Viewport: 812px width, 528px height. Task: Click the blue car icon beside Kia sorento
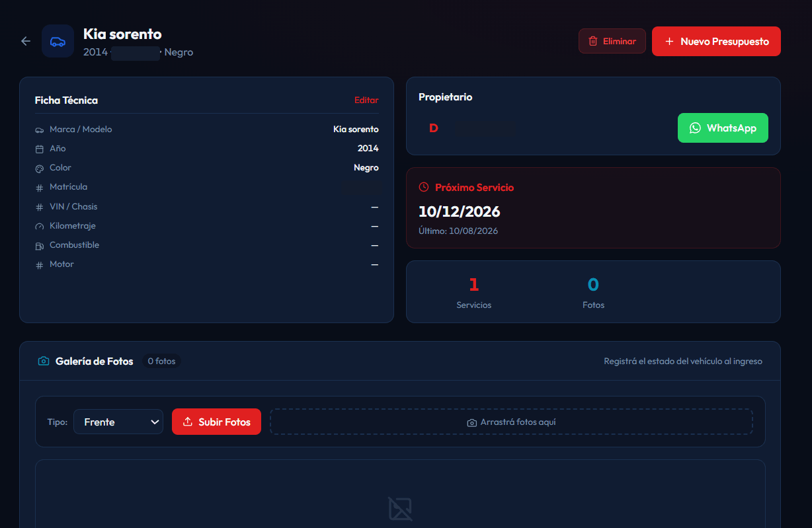pyautogui.click(x=58, y=41)
